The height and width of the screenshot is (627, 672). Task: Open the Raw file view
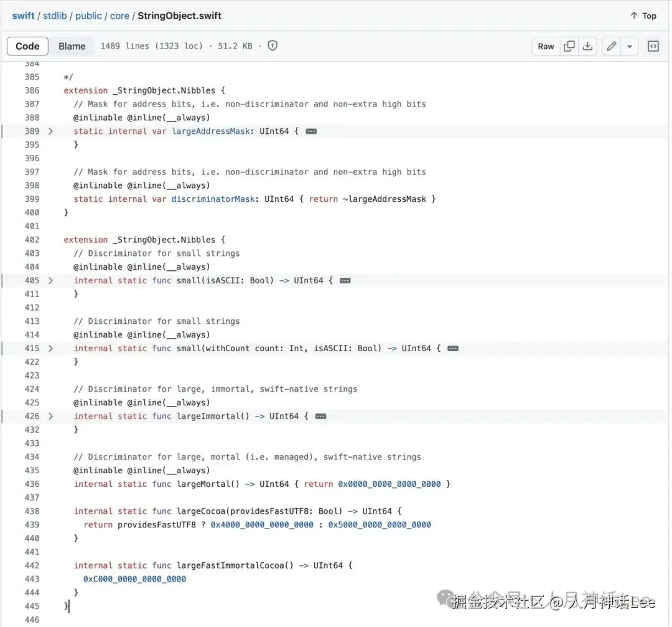pyautogui.click(x=546, y=46)
